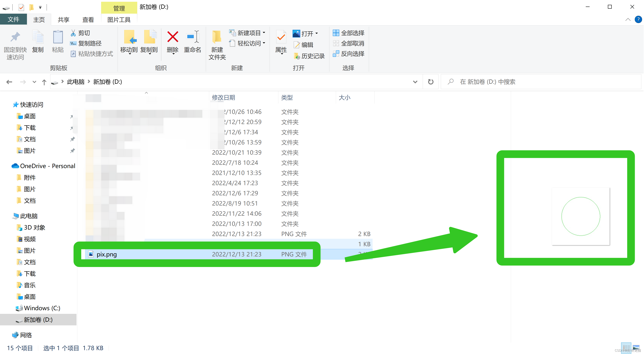Click the Cut scissors icon
The image size is (644, 354).
pos(73,33)
